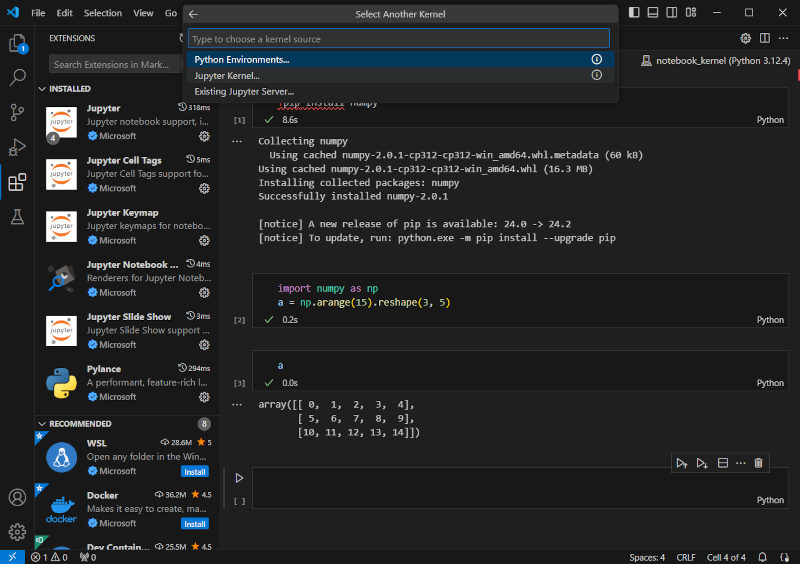
Task: Toggle the bottom panel layout
Action: 653,12
